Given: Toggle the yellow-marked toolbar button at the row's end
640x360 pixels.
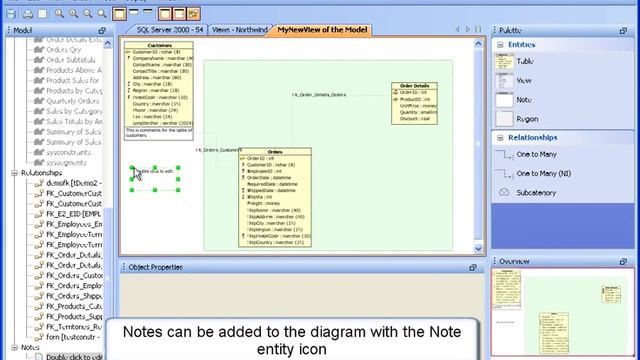Looking at the screenshot, I should point(193,14).
